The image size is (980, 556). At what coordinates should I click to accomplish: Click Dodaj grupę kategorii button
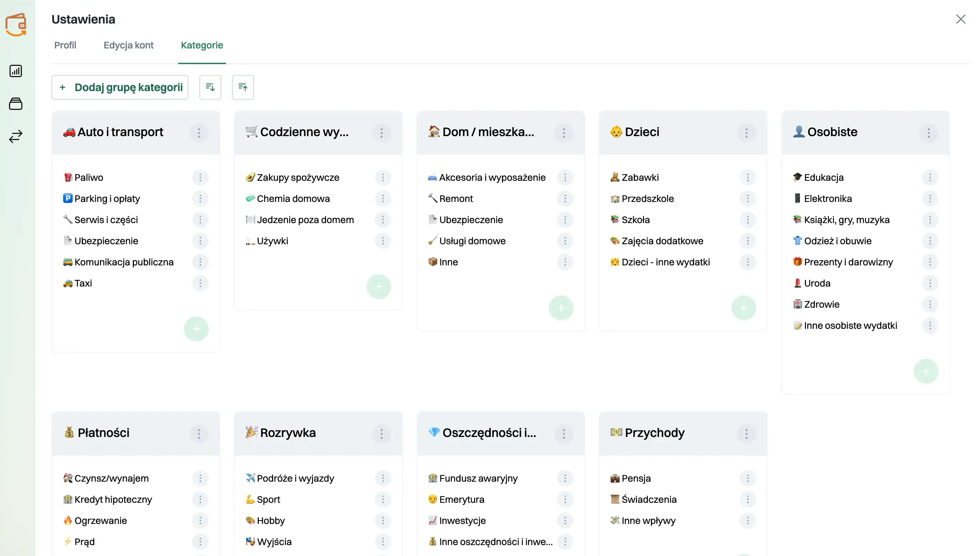coord(120,87)
